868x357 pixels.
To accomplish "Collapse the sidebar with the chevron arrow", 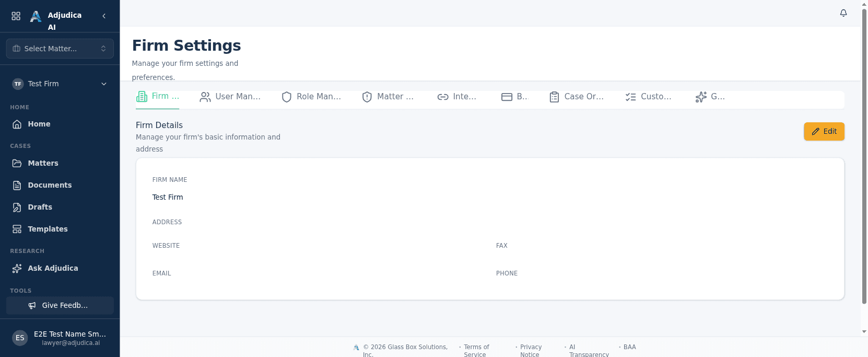I will (x=104, y=16).
